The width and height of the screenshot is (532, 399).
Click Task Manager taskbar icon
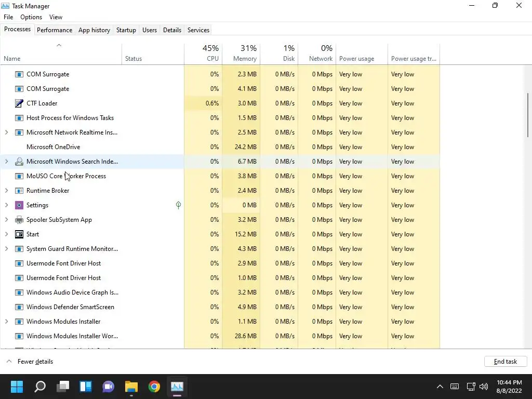[x=177, y=386]
